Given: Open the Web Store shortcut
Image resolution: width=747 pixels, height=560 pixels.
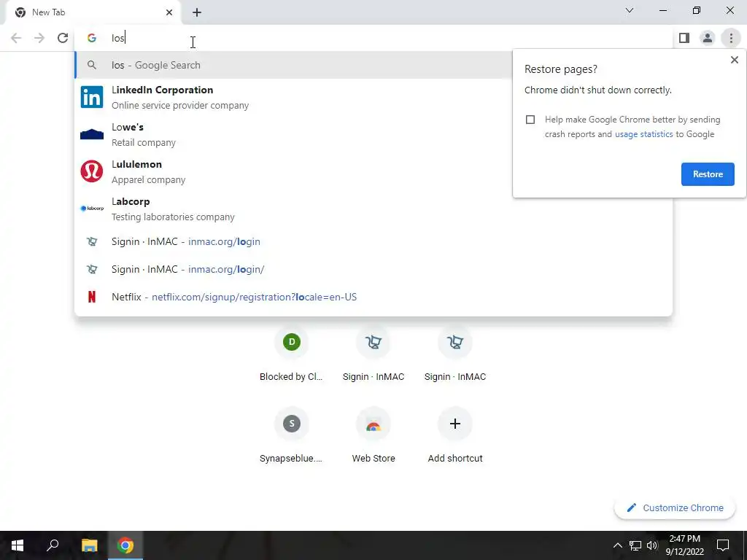Looking at the screenshot, I should pyautogui.click(x=373, y=436).
